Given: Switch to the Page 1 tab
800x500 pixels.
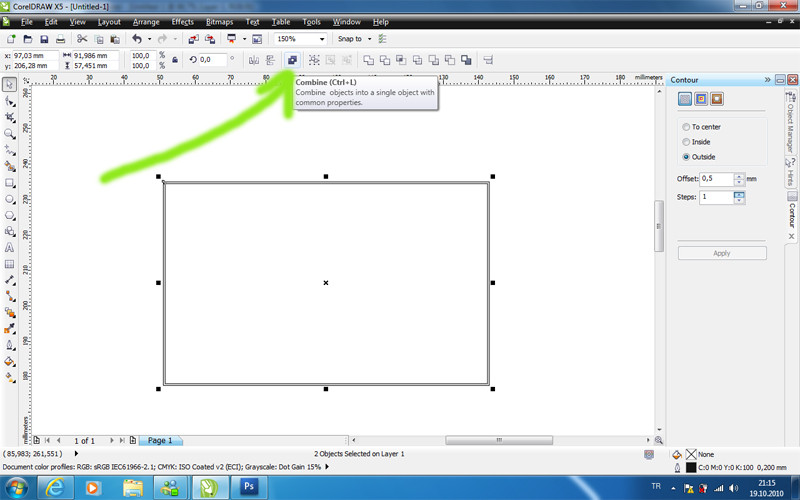Looking at the screenshot, I should pyautogui.click(x=160, y=440).
